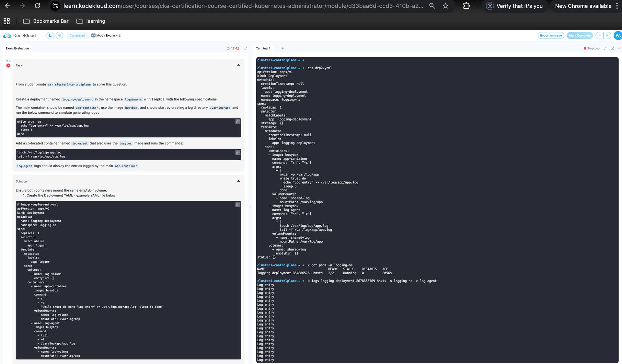
Task: Click the panel divider handle
Action: [x=250, y=206]
